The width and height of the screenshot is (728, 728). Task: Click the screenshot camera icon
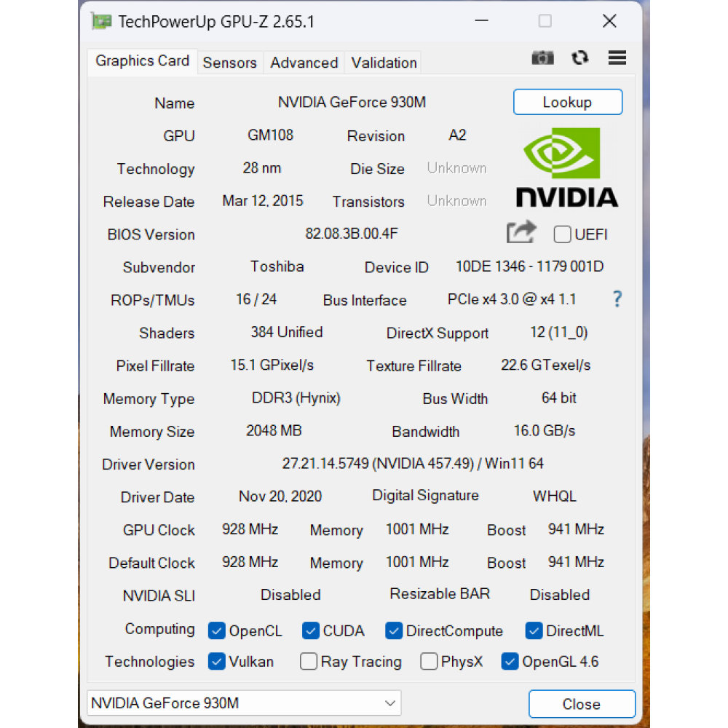[542, 58]
